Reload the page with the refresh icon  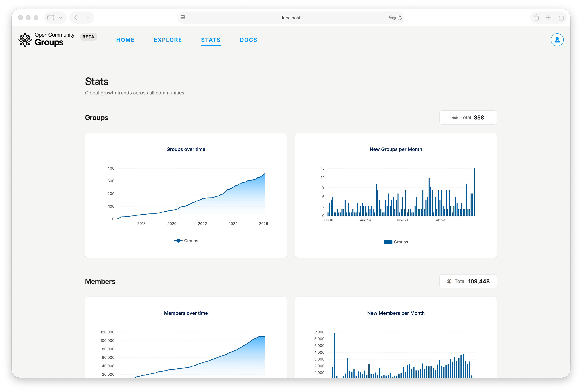[x=400, y=18]
